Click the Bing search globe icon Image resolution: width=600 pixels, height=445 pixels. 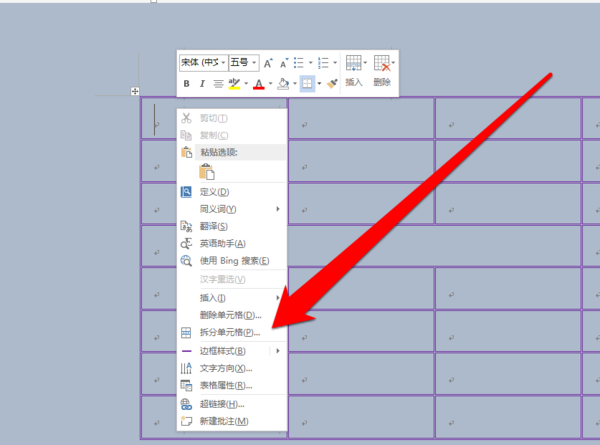click(186, 261)
